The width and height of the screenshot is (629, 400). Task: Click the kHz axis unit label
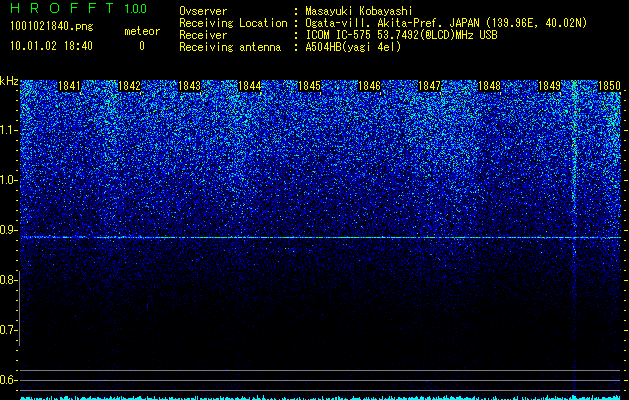point(9,81)
